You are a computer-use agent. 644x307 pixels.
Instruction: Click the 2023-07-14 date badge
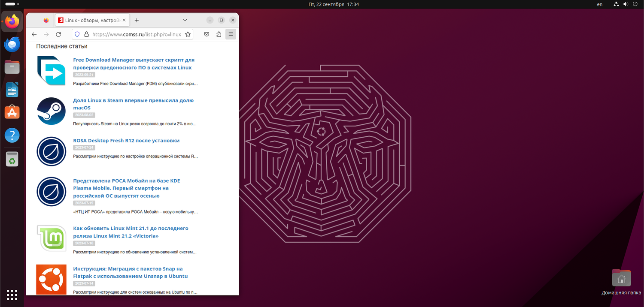pos(84,284)
